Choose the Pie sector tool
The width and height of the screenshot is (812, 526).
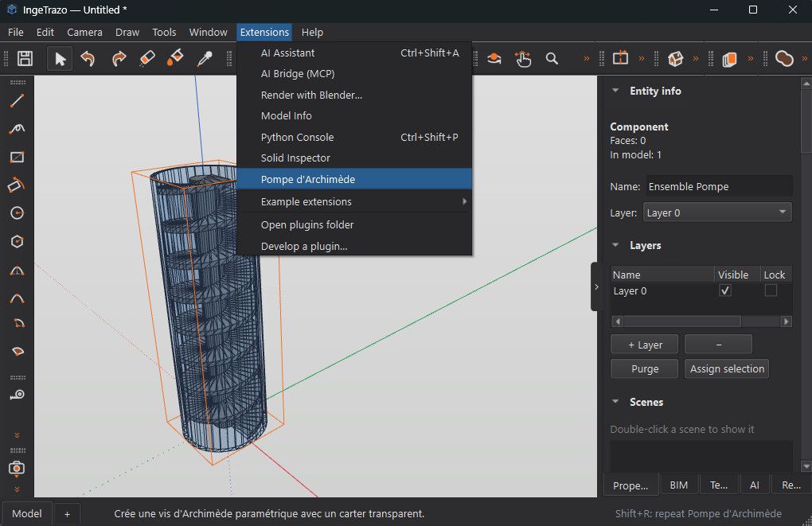(x=17, y=352)
